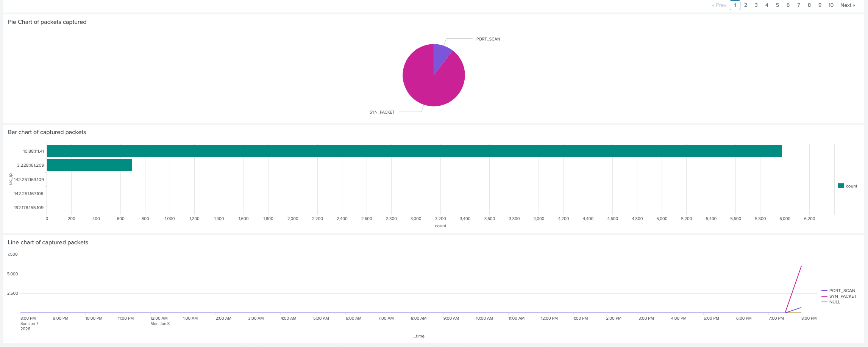
Task: Click the 12:00 PM time axis label
Action: click(x=549, y=318)
